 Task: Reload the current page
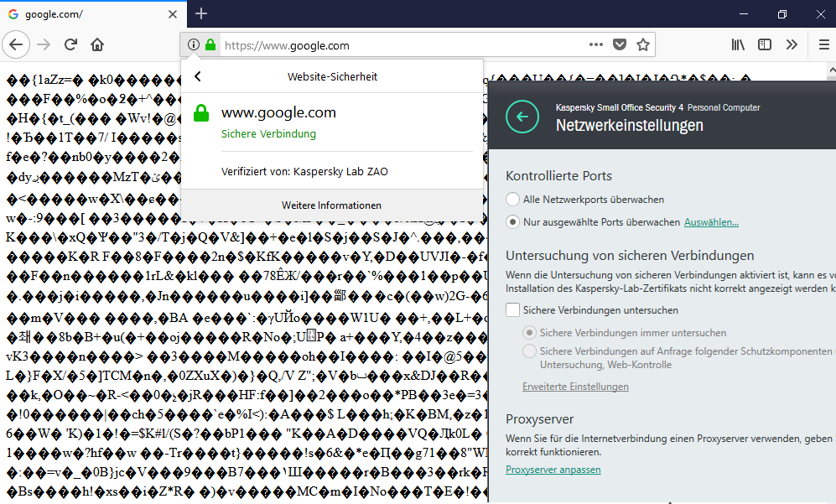71,44
